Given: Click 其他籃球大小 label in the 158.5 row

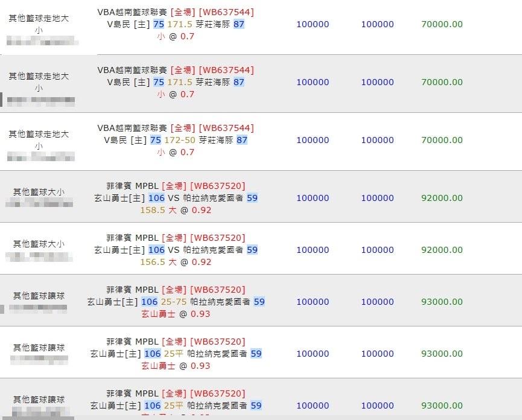Looking at the screenshot, I should (x=39, y=192).
